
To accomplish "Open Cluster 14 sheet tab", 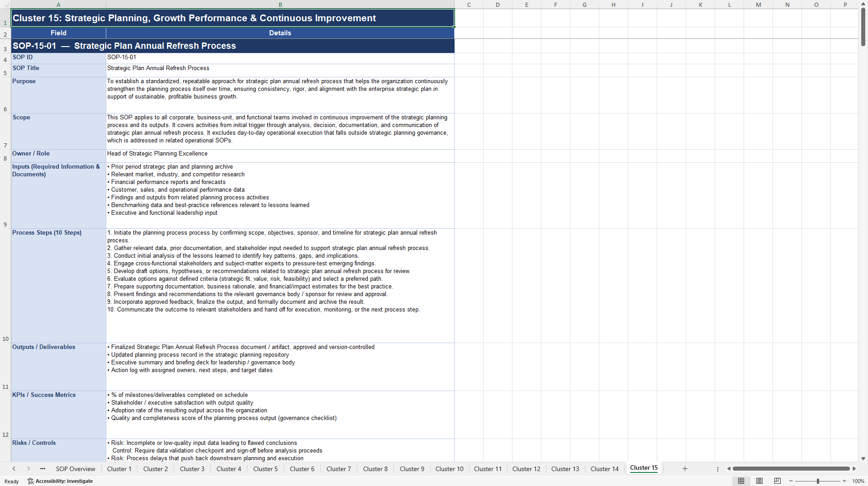I will (605, 469).
